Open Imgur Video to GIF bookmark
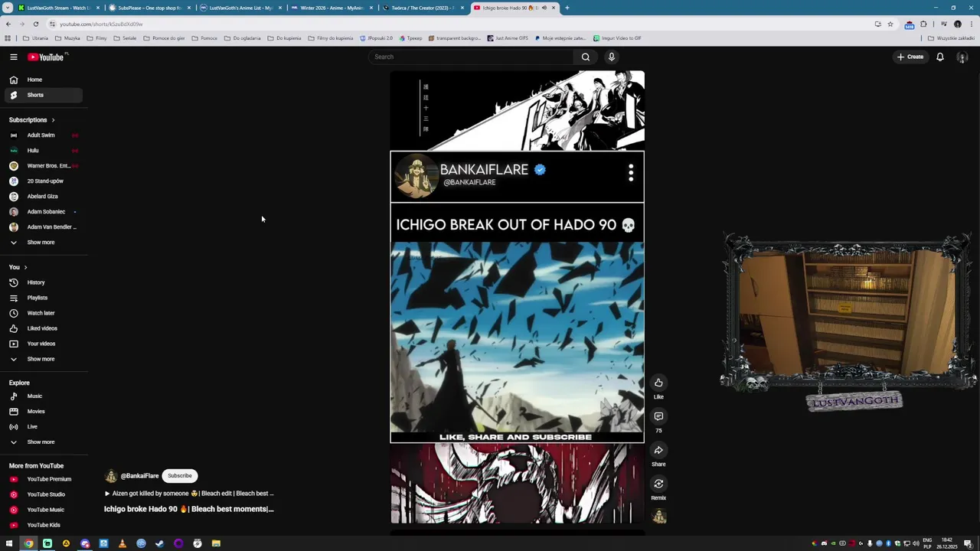980x551 pixels. point(617,38)
